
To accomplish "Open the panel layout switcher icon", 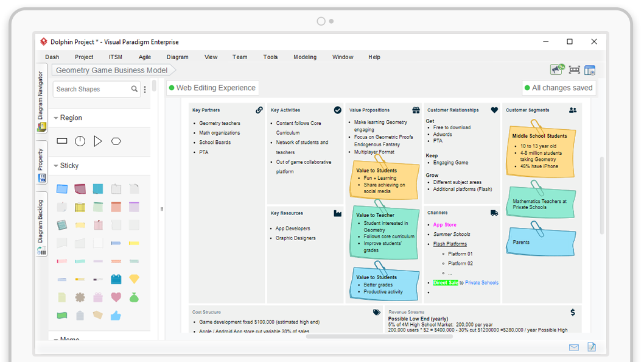I will click(589, 70).
